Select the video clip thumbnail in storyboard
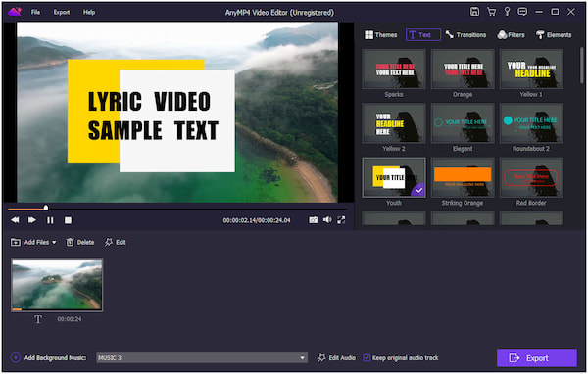The height and width of the screenshot is (374, 588). coord(57,285)
